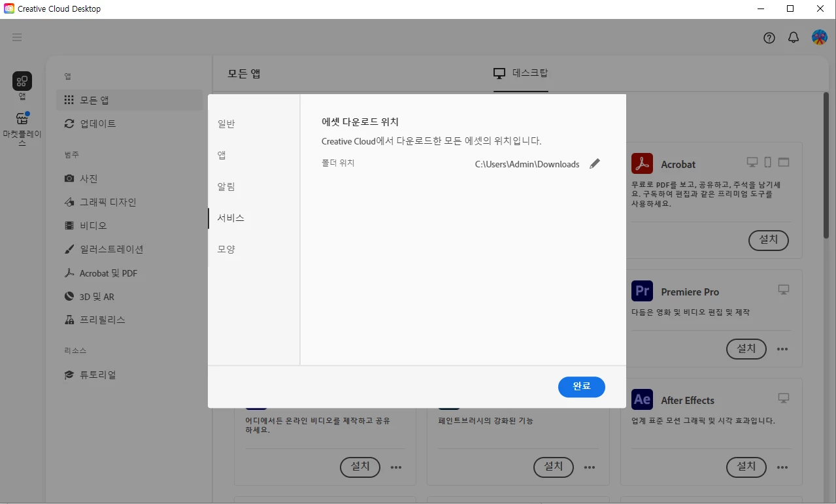Open the hamburger menu icon
The image size is (836, 504).
tap(17, 37)
